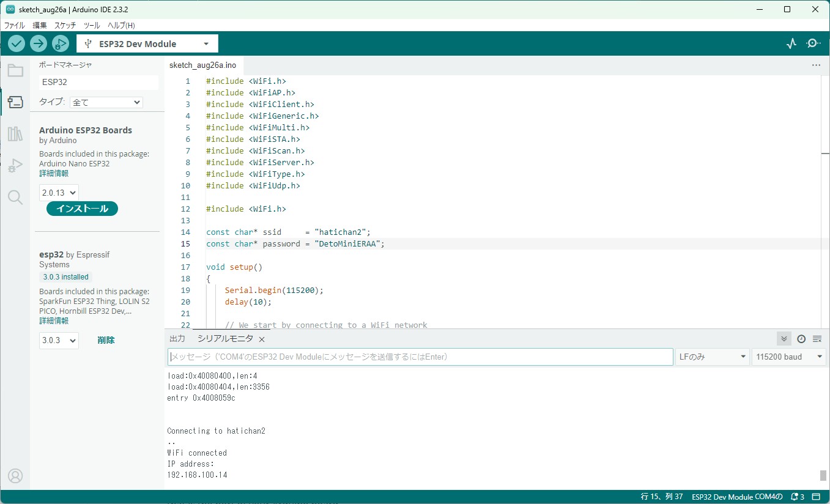Screen dimensions: 830x504
Task: Click the load:0x40080404,len:3356 output line
Action: pos(218,387)
